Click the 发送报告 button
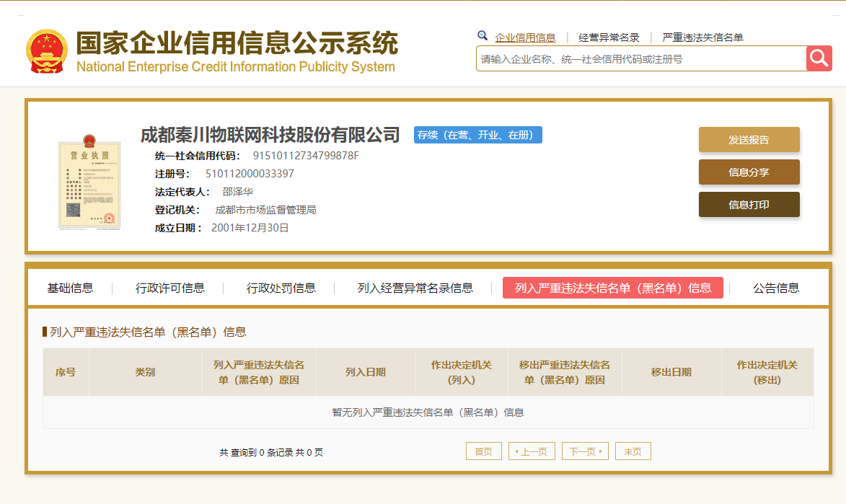The height and width of the screenshot is (504, 846). pyautogui.click(x=749, y=140)
